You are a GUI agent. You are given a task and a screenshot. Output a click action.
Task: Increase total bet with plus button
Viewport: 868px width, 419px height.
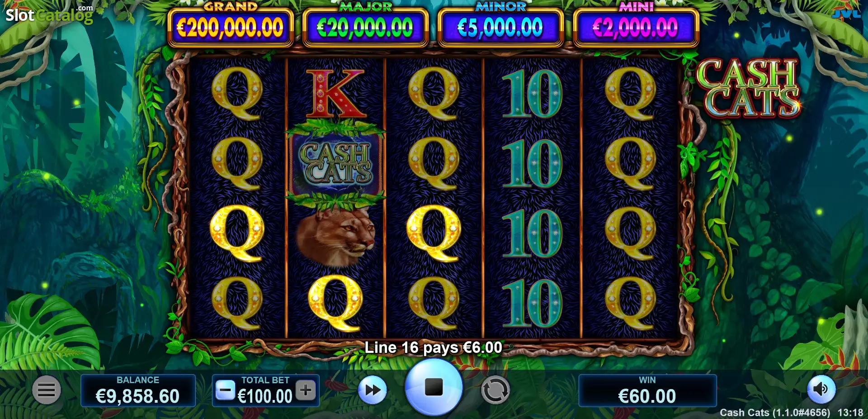(x=306, y=390)
